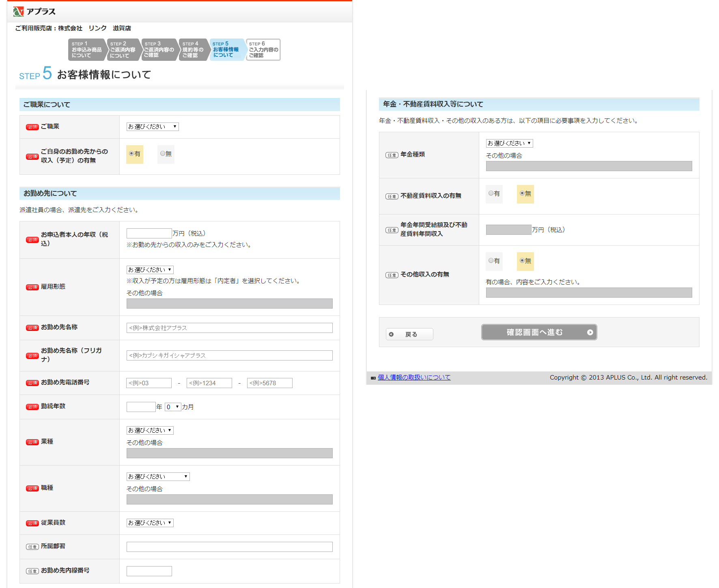
Task: Click the 任意 badge next to 年金種類
Action: point(392,155)
